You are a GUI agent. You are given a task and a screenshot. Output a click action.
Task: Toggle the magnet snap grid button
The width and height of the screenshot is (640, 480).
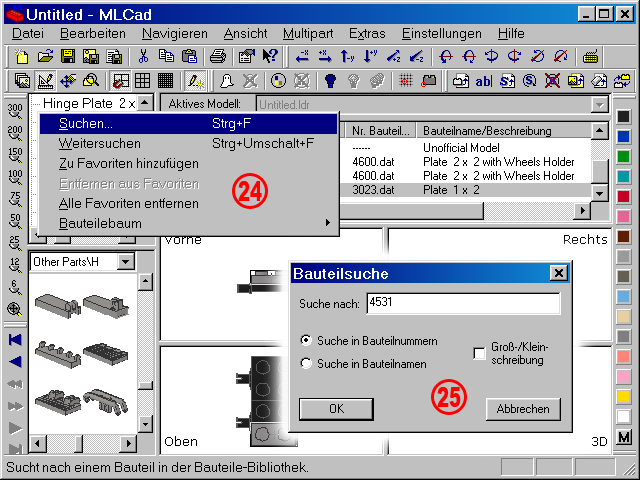pos(120,80)
